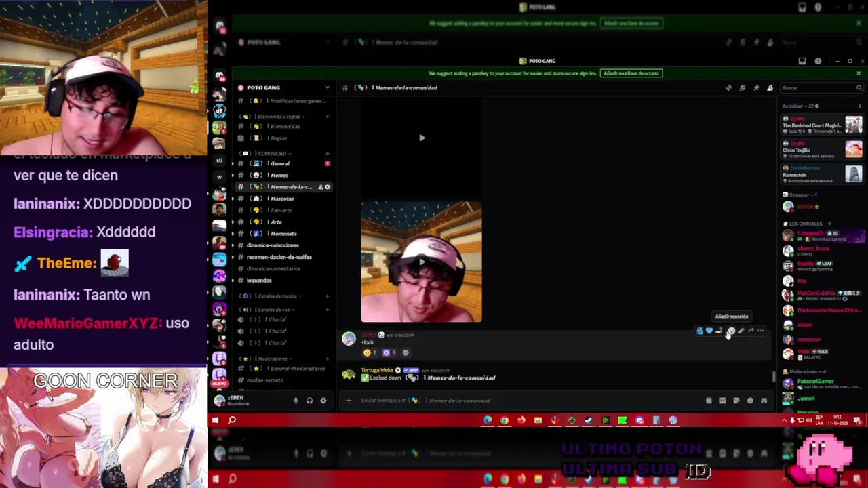Image resolution: width=868 pixels, height=488 pixels.
Task: Add channel to 'Bienvenida y reglas' category
Action: (327, 117)
